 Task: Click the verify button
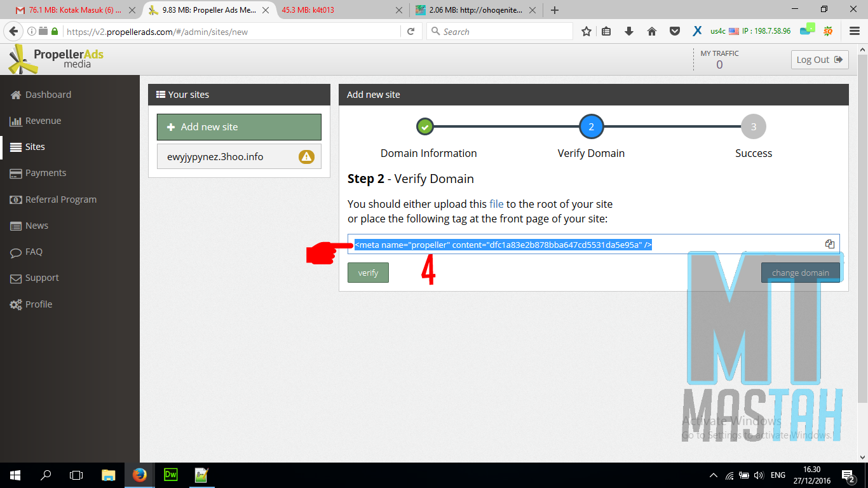coord(368,273)
